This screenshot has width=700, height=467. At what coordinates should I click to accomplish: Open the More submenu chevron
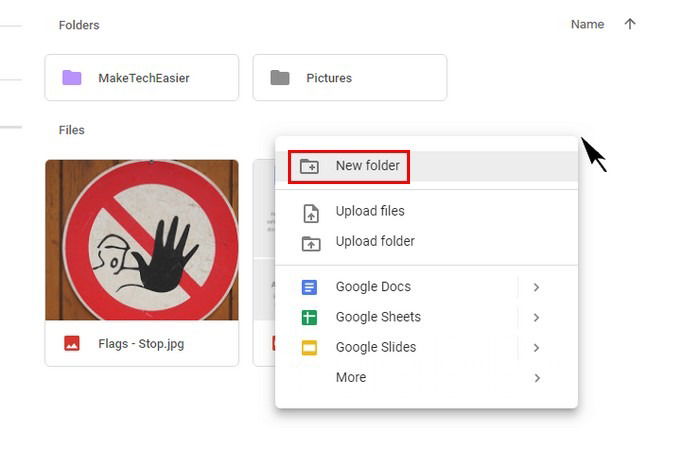pos(537,378)
